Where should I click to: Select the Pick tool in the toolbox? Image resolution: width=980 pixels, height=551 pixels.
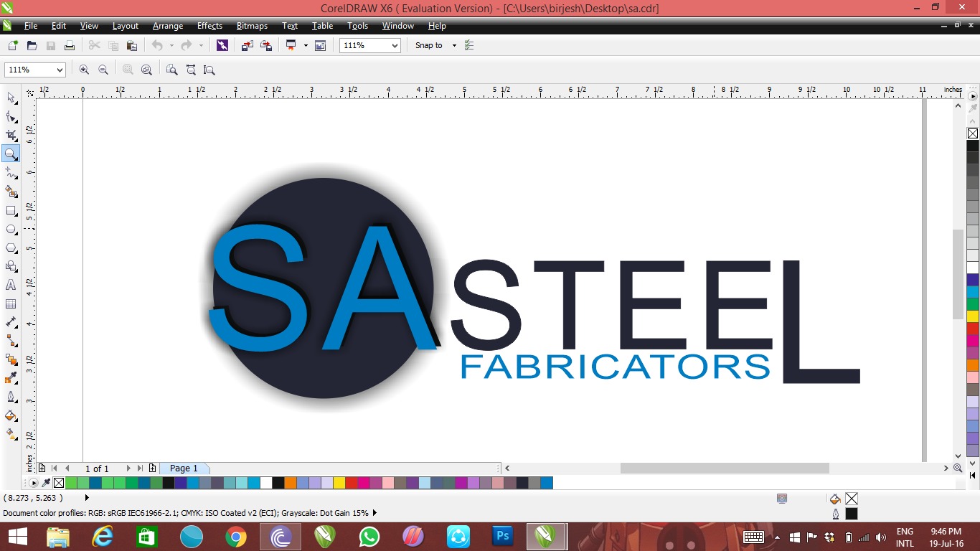coord(11,98)
